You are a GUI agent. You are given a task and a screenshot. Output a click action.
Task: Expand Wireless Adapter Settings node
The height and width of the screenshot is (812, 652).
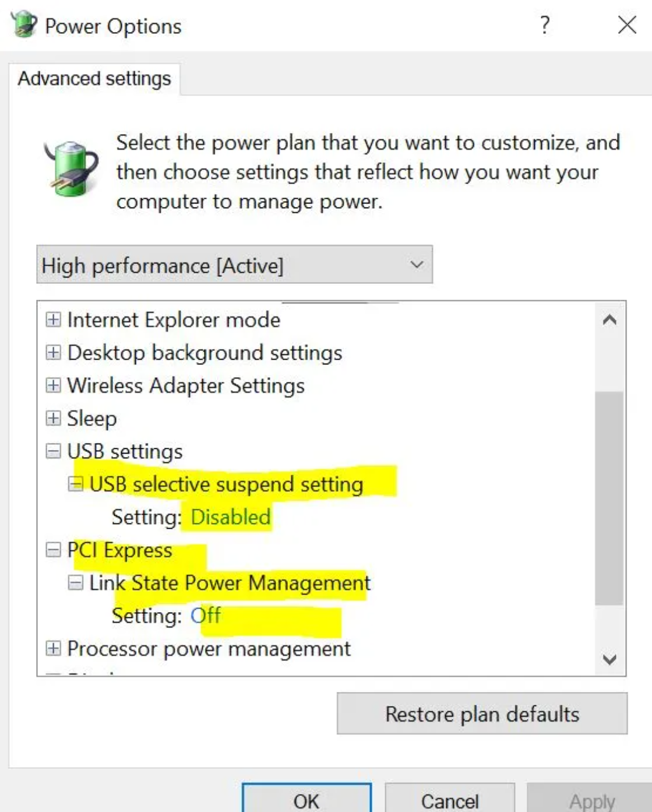[x=53, y=385]
